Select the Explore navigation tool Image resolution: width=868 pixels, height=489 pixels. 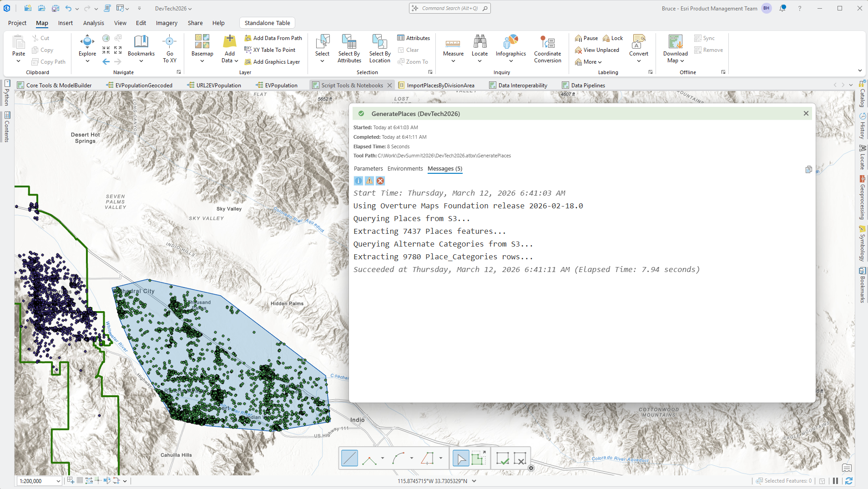tap(87, 45)
